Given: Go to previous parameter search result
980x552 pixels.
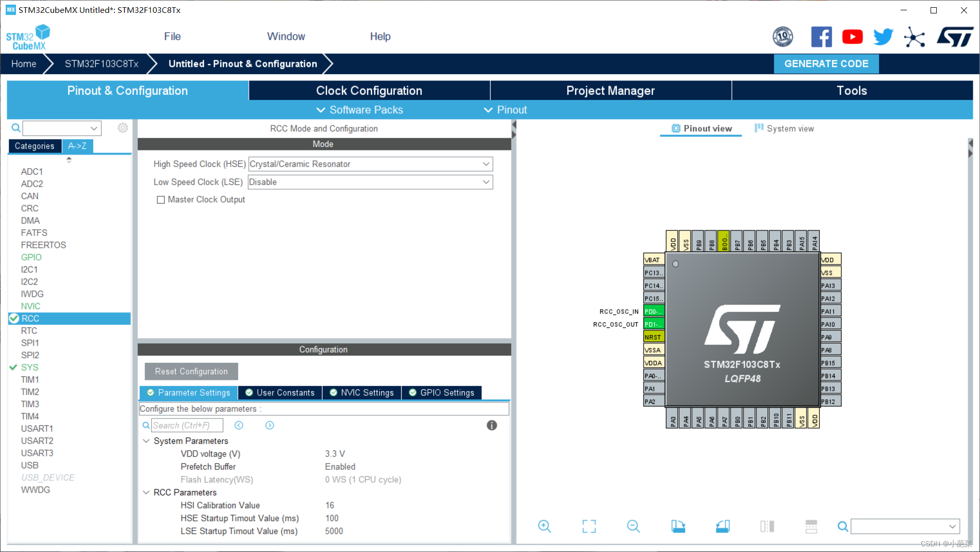Looking at the screenshot, I should 239,425.
